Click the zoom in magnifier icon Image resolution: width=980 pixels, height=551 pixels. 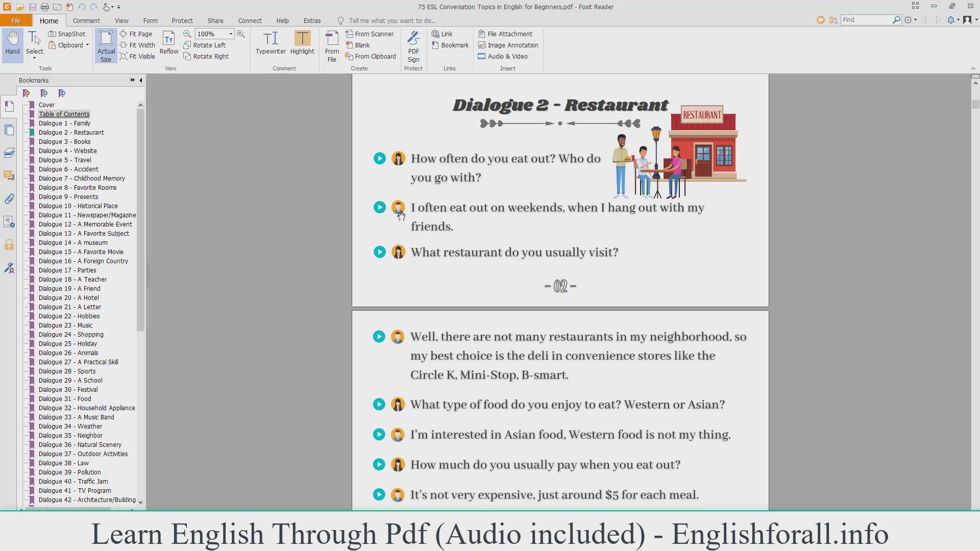241,34
